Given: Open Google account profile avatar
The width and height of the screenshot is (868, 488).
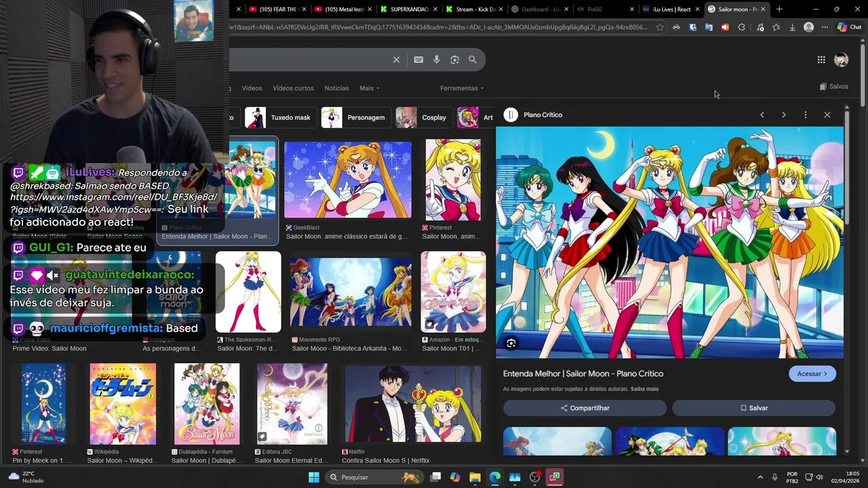Looking at the screenshot, I should (842, 60).
